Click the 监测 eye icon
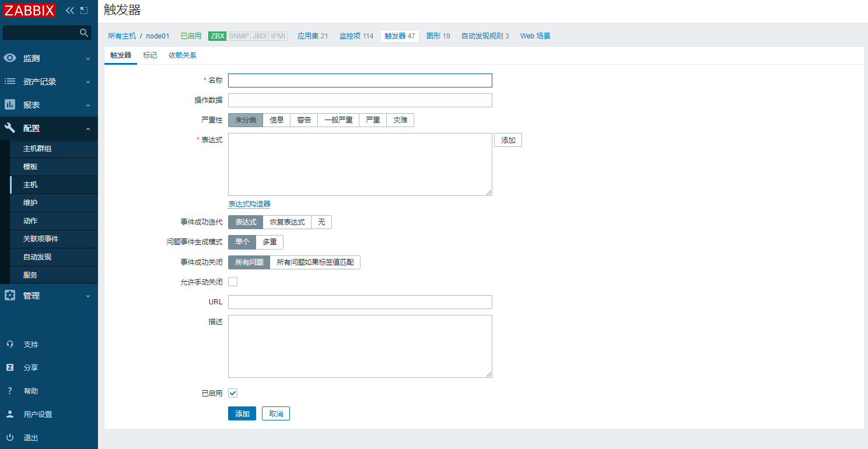 point(10,58)
